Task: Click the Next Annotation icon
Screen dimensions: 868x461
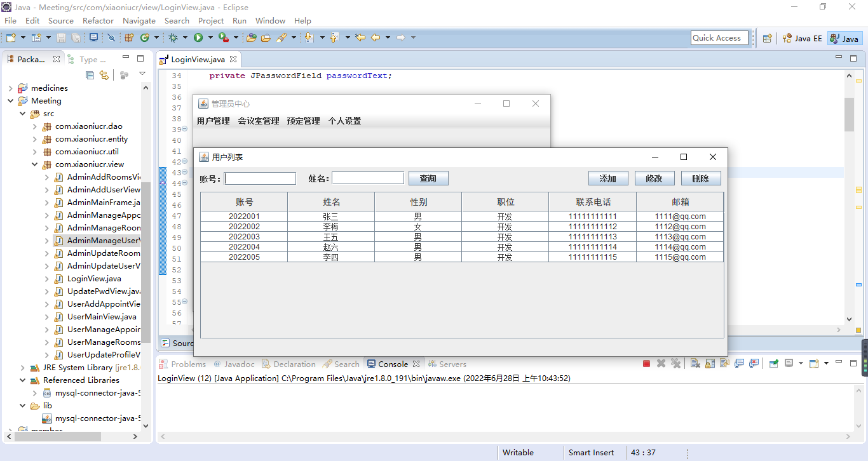Action: (309, 37)
